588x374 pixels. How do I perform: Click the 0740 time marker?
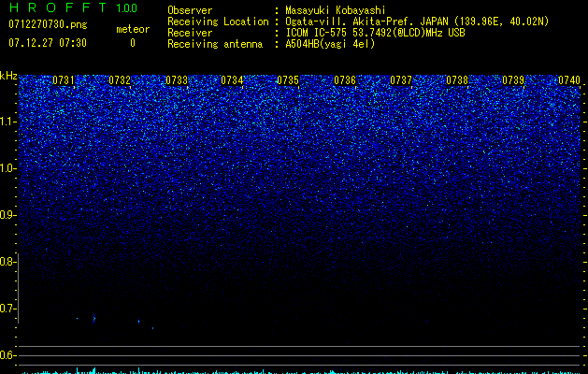click(x=569, y=80)
